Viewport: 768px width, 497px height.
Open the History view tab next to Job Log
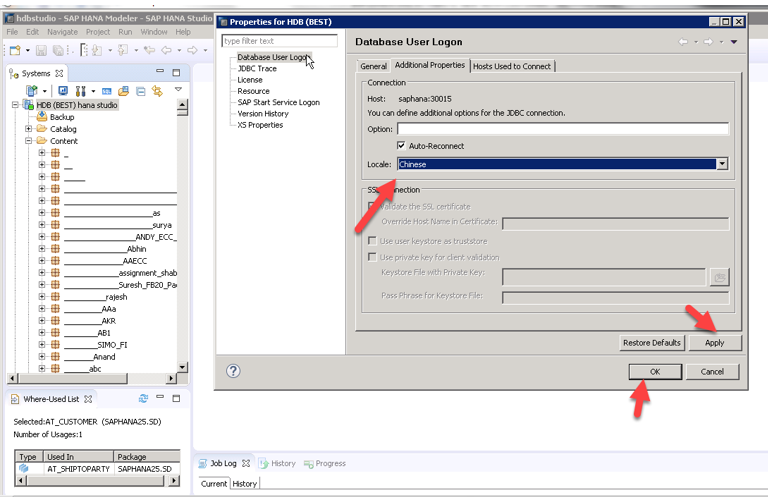[278, 463]
